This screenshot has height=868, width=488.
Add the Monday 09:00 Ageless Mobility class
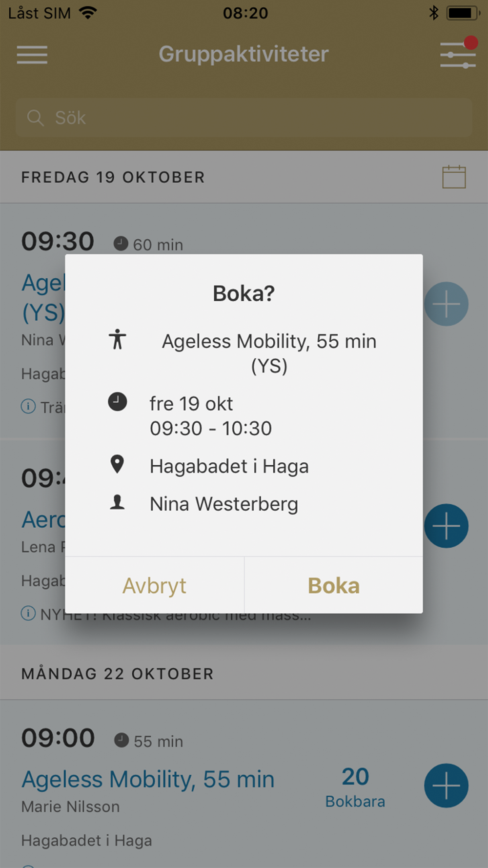[x=446, y=785]
